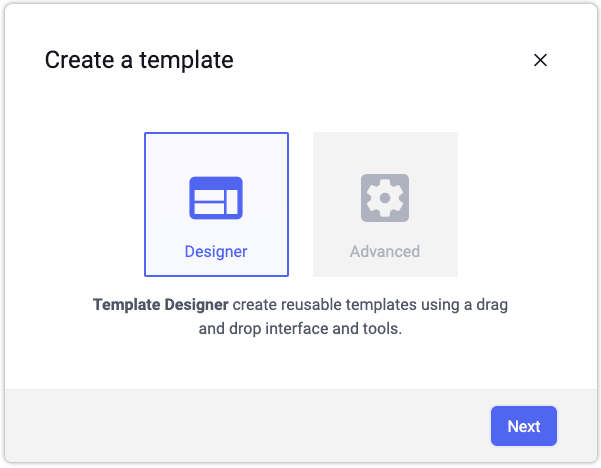Click the word "Create" in the dialog heading
The height and width of the screenshot is (468, 601).
pos(77,60)
